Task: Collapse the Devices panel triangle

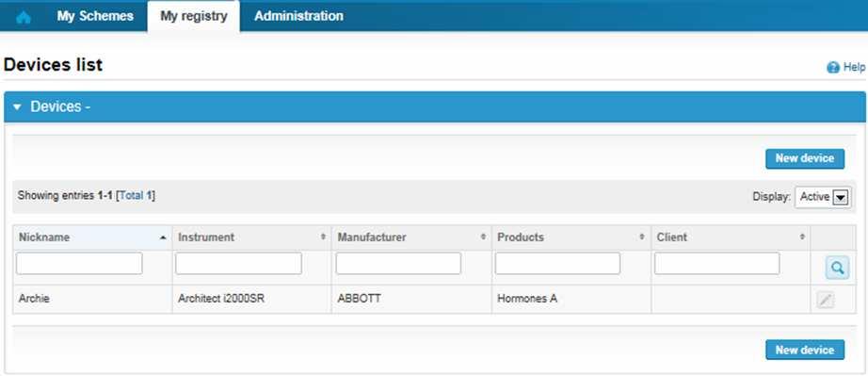Action: point(17,106)
